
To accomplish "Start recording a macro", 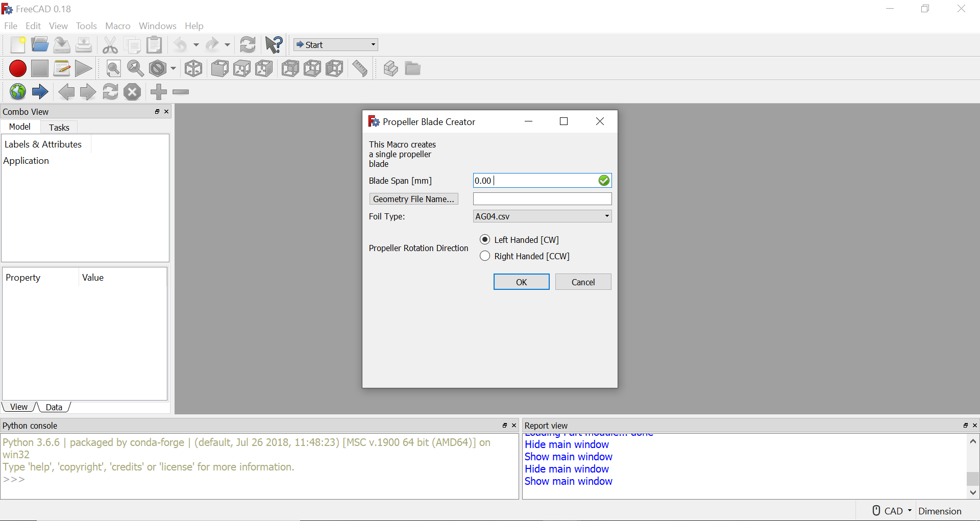I will [17, 68].
